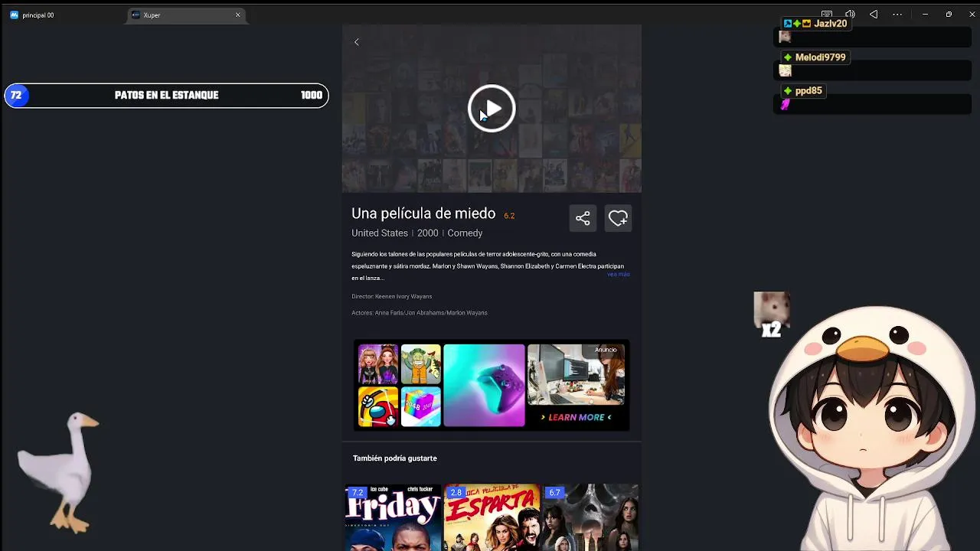This screenshot has width=980, height=551.
Task: Click the gold crown badge beside Jazlv20
Action: tap(806, 24)
